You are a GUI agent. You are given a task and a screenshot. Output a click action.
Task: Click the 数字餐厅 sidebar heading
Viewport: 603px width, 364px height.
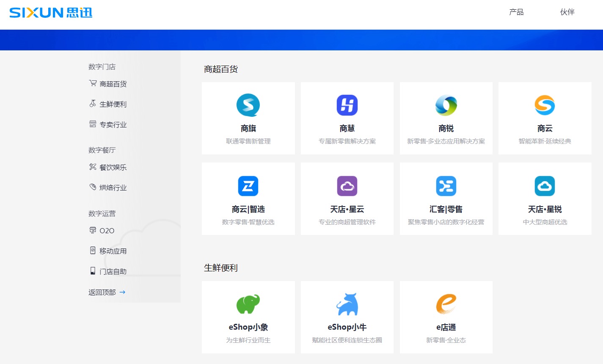pos(102,150)
